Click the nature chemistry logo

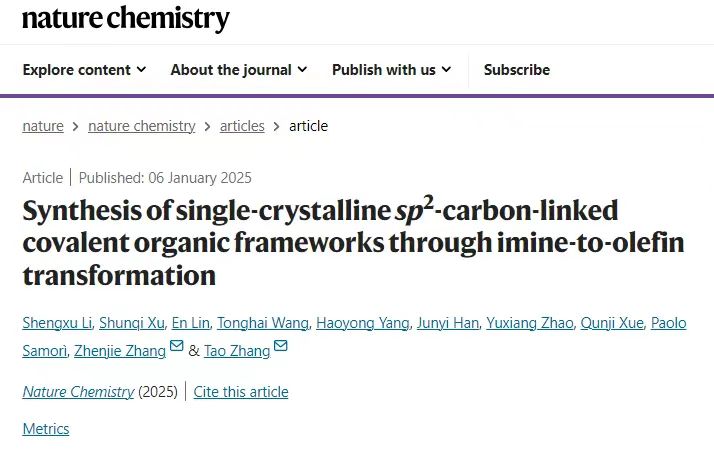126,19
